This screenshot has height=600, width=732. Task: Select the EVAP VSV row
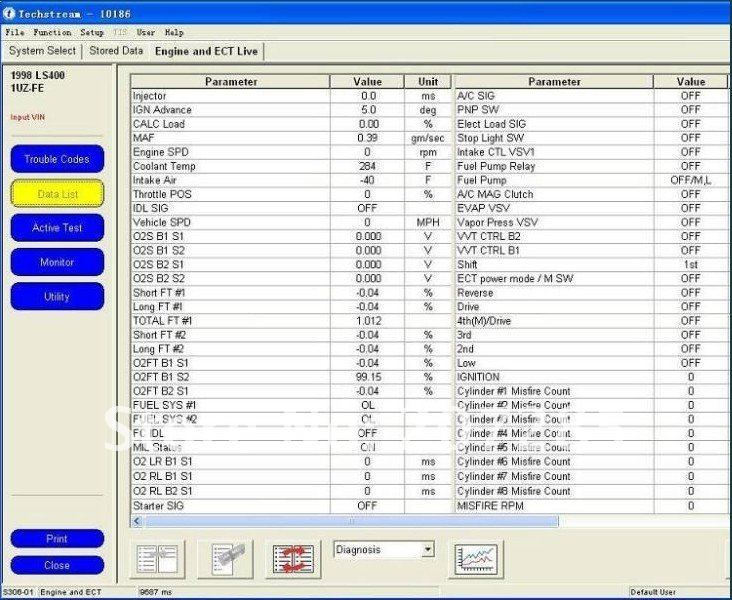point(591,208)
